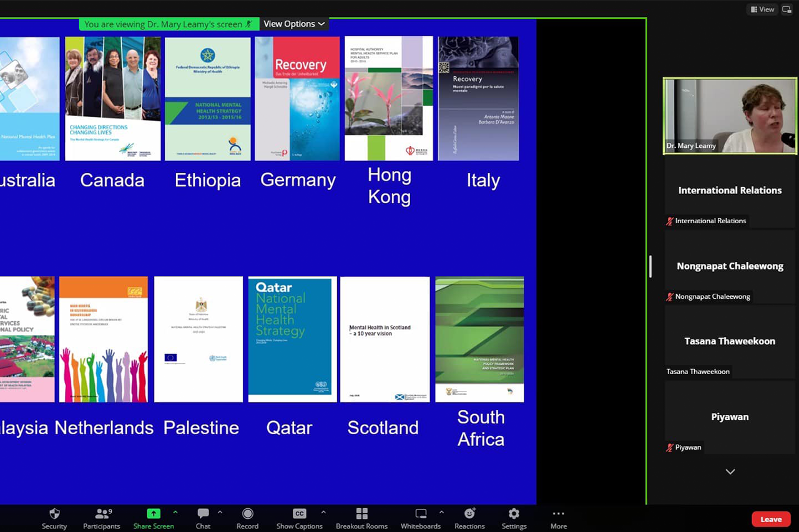Click muted mic icon for Nongnapat Chaleewong

click(670, 296)
